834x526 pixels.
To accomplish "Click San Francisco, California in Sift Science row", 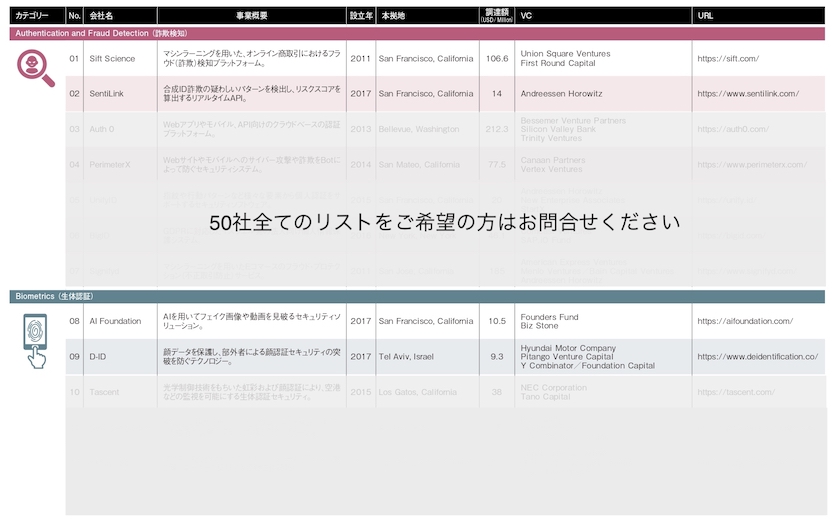I will [x=426, y=59].
